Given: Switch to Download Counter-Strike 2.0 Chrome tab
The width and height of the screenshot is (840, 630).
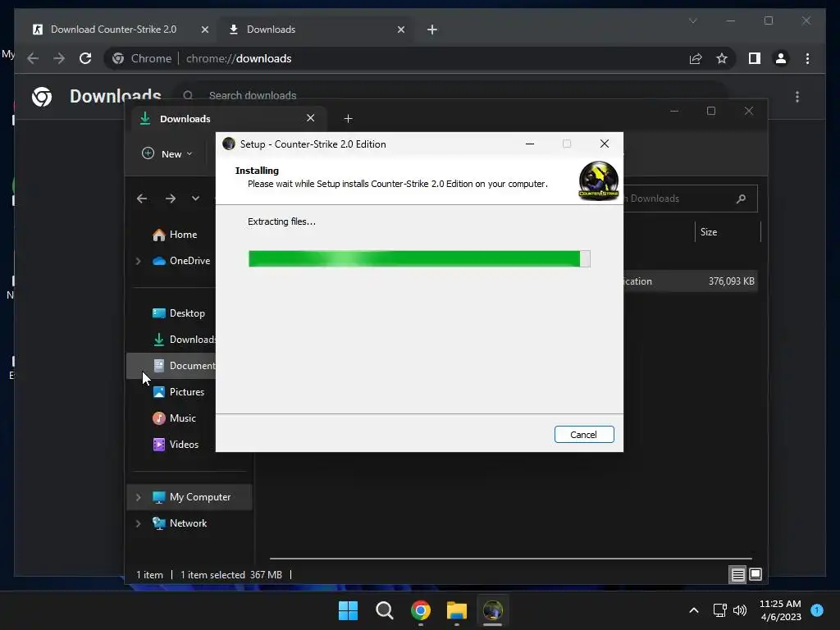Looking at the screenshot, I should pos(113,30).
